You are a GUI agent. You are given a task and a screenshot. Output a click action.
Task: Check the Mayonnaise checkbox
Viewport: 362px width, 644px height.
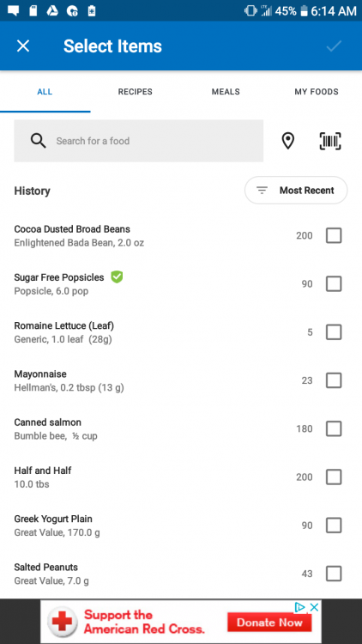(x=334, y=380)
